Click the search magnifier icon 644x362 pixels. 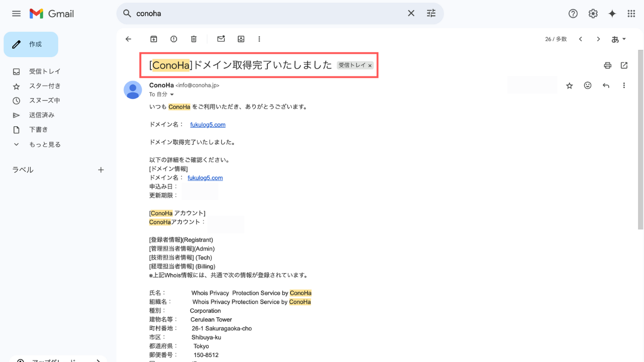click(127, 14)
